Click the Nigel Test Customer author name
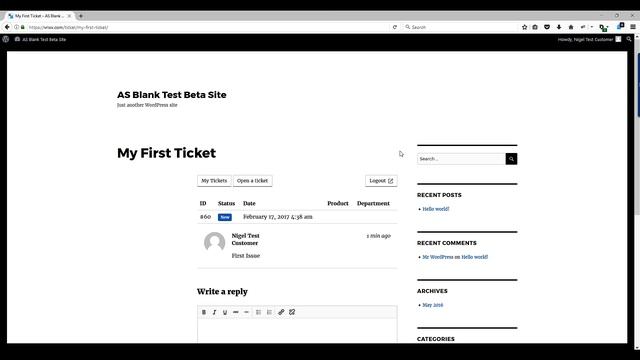This screenshot has height=360, width=640. pyautogui.click(x=245, y=239)
